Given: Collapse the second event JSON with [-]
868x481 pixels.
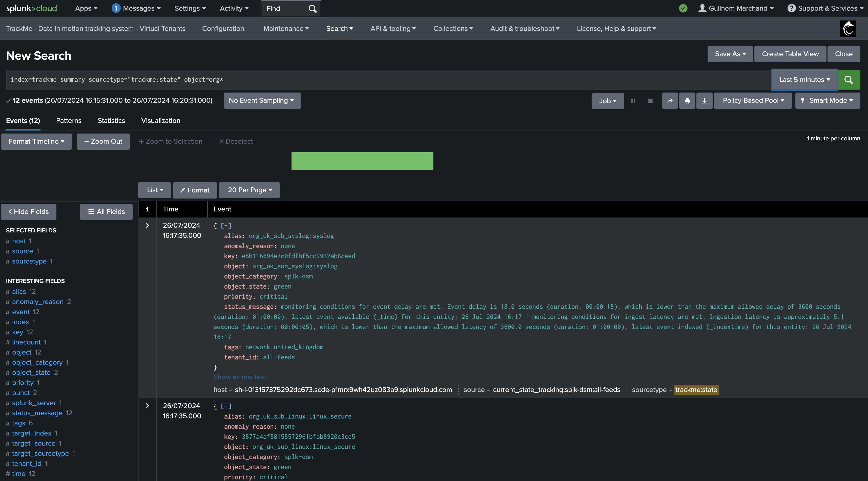Looking at the screenshot, I should [x=226, y=406].
